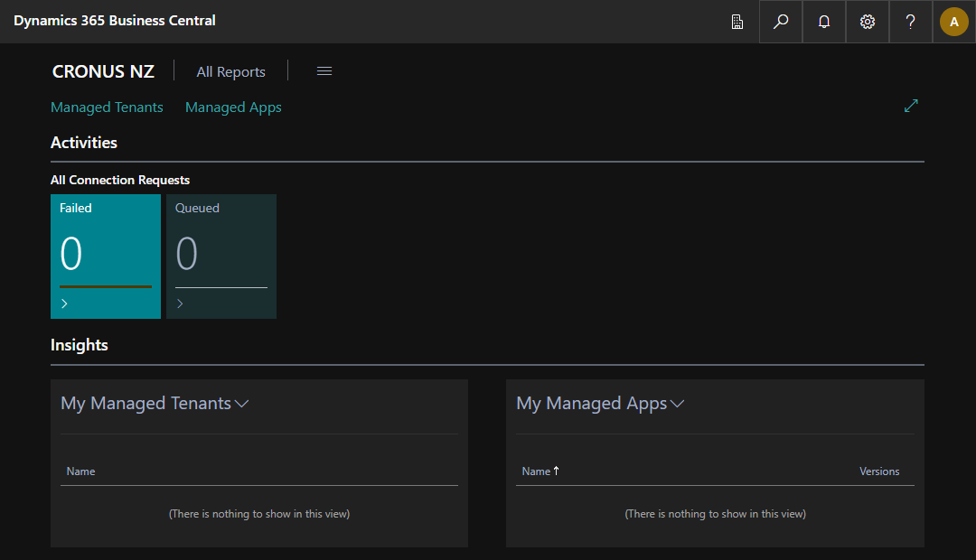Viewport: 976px width, 560px height.
Task: Click the CRONUS NZ company name
Action: 103,71
